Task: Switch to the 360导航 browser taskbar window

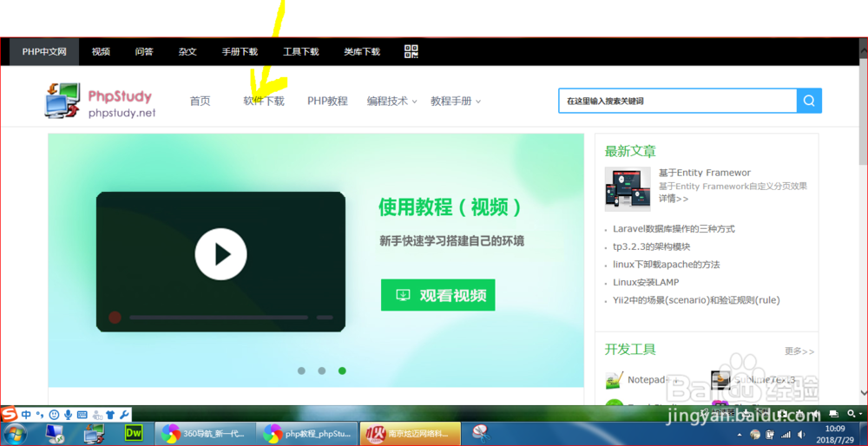Action: click(x=206, y=434)
